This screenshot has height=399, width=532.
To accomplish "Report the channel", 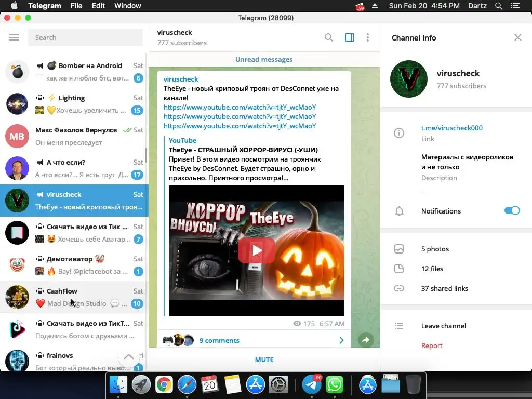I will (x=432, y=345).
